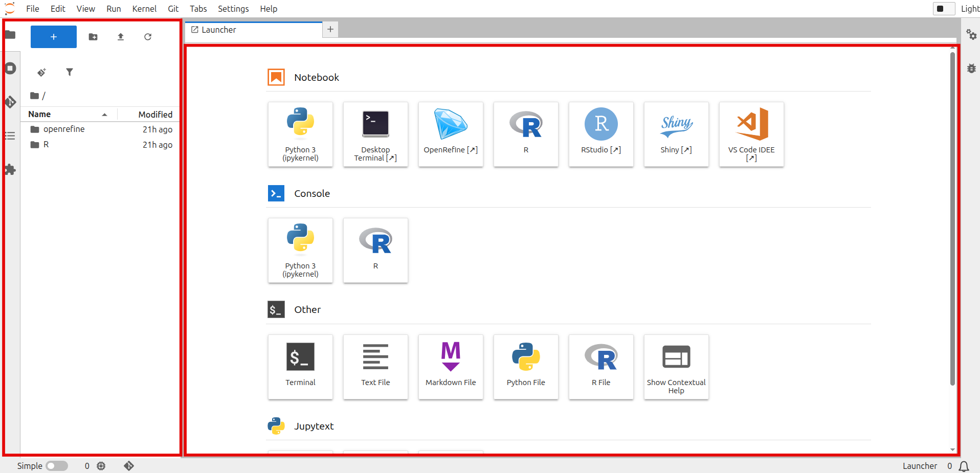The width and height of the screenshot is (980, 473).
Task: Add a new tab with plus button
Action: click(330, 30)
